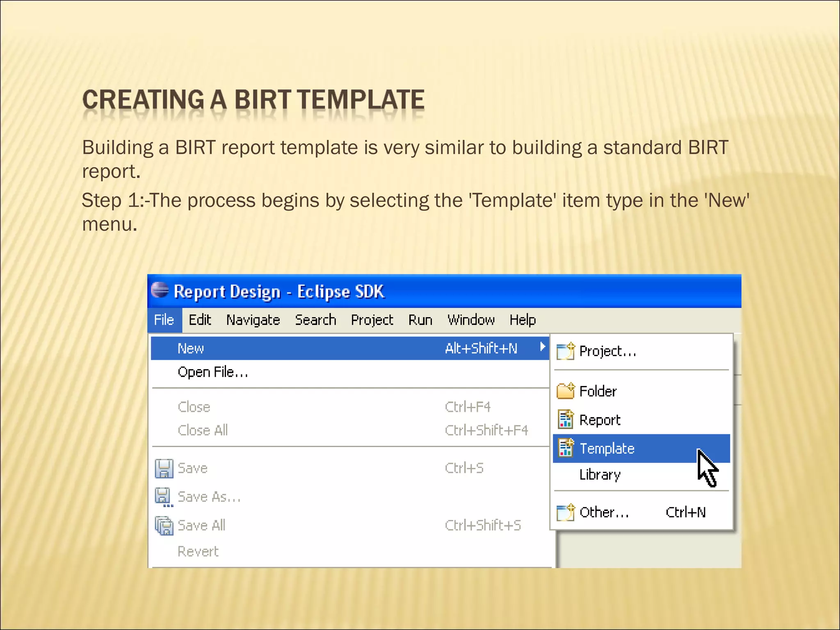Click the Other... wizard icon
Screen dimensions: 840x630
566,512
